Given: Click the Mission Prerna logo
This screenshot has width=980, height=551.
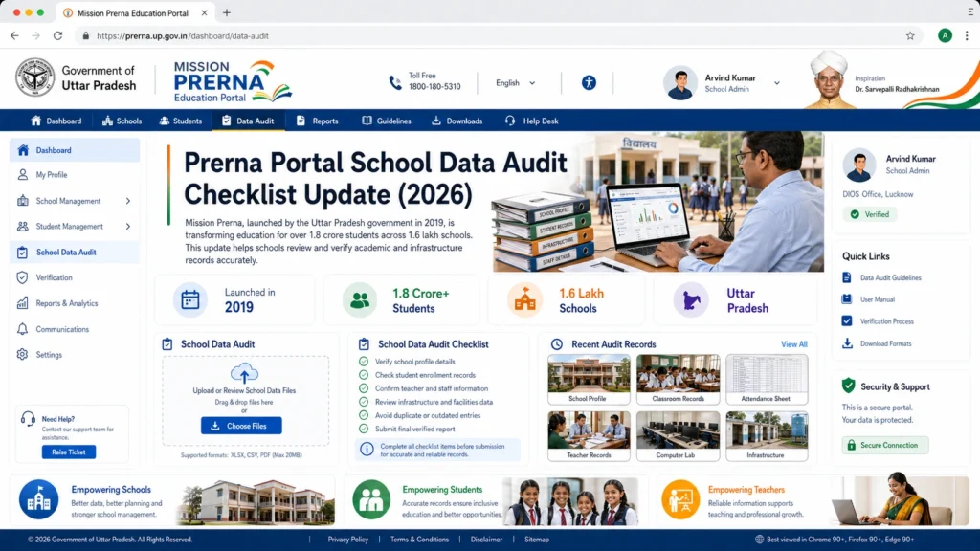Looking at the screenshot, I should click(x=233, y=81).
